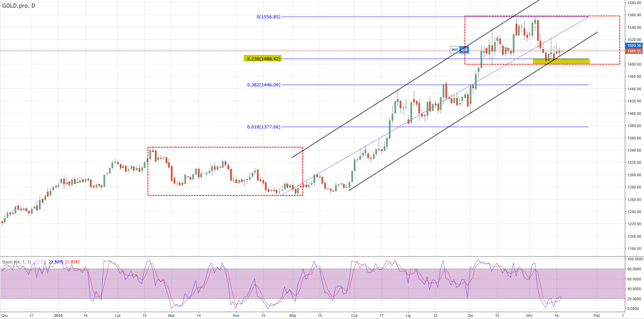Click 1580.00 on price axis
The height and width of the screenshot is (319, 644).
634,3
